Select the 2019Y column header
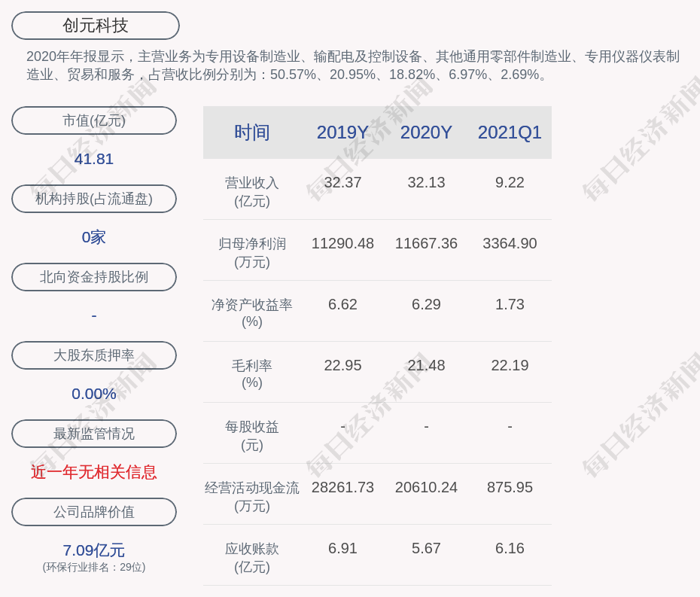700x597 pixels. click(342, 132)
